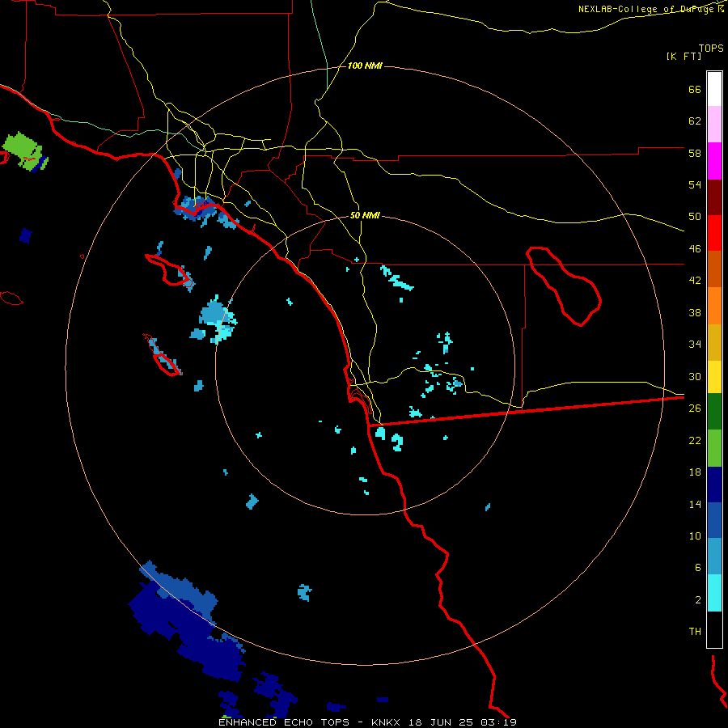Select the 34 legend value

[x=695, y=344]
